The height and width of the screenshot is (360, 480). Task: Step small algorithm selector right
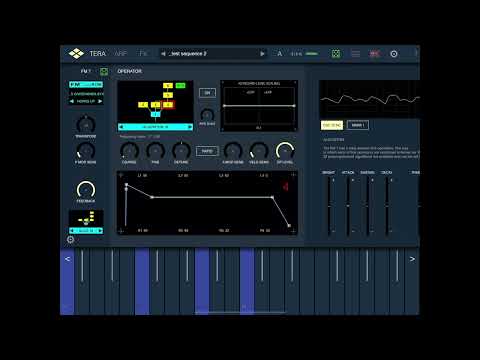100,231
